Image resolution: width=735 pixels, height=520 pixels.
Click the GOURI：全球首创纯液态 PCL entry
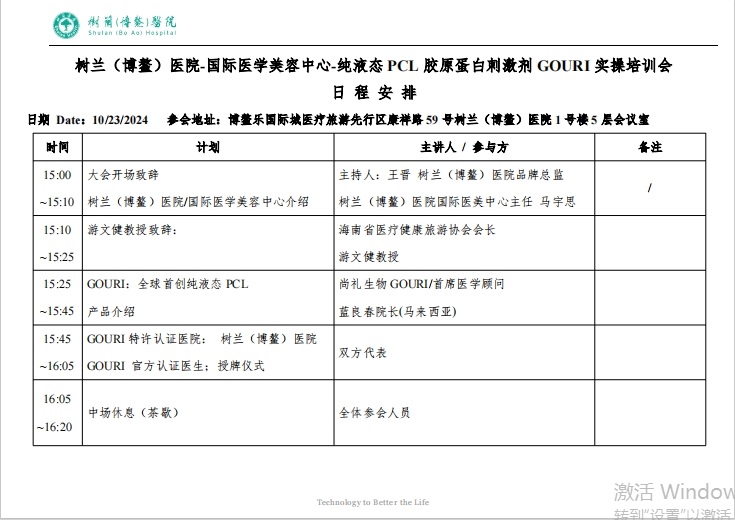168,284
